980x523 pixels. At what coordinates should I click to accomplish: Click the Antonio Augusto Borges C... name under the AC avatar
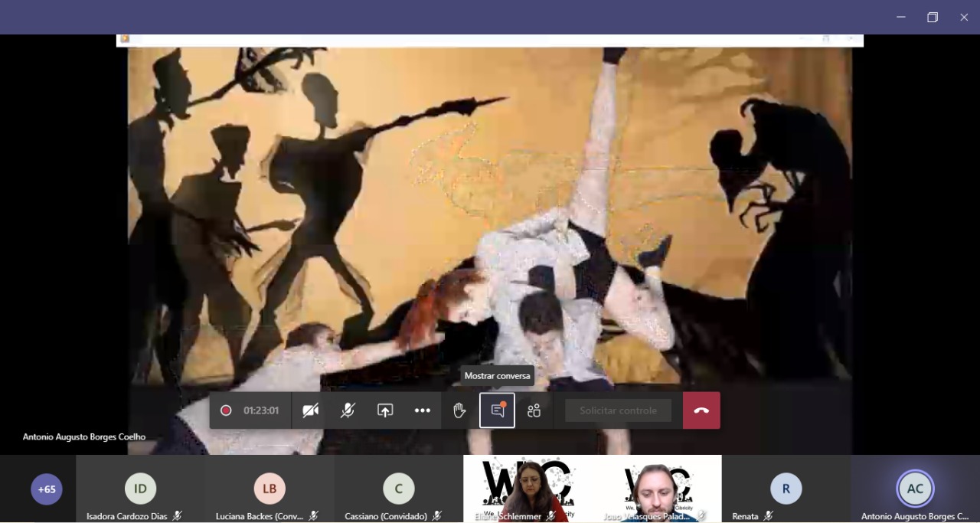tap(915, 516)
